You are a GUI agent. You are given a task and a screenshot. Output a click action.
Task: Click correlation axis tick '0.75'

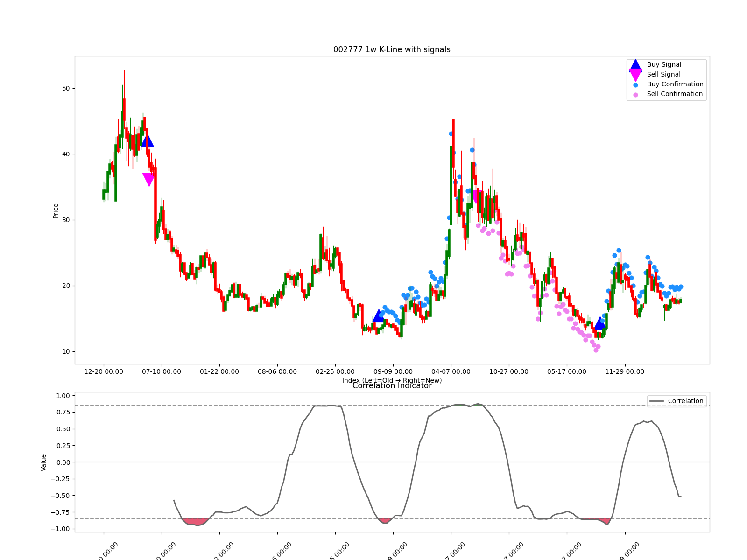click(x=63, y=412)
